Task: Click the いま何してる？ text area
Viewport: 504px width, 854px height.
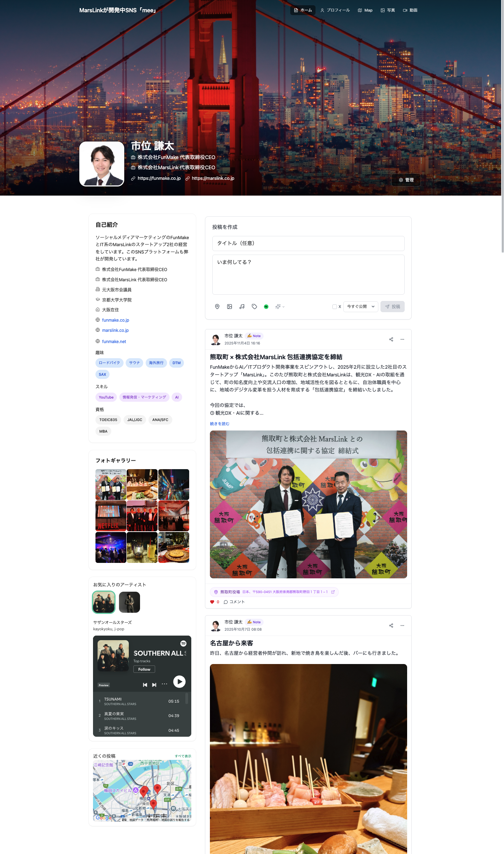Action: coord(308,275)
